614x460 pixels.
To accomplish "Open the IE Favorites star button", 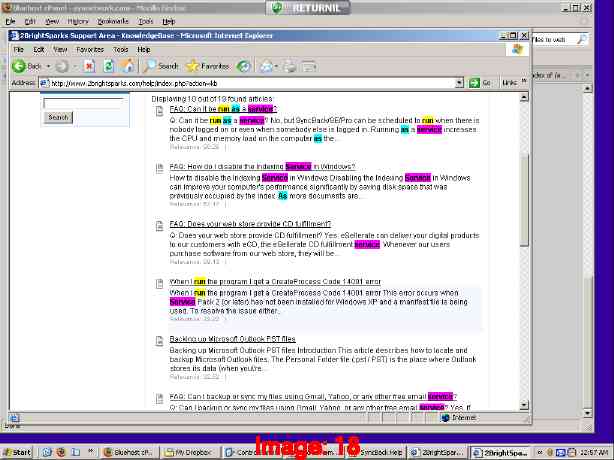I will point(208,66).
